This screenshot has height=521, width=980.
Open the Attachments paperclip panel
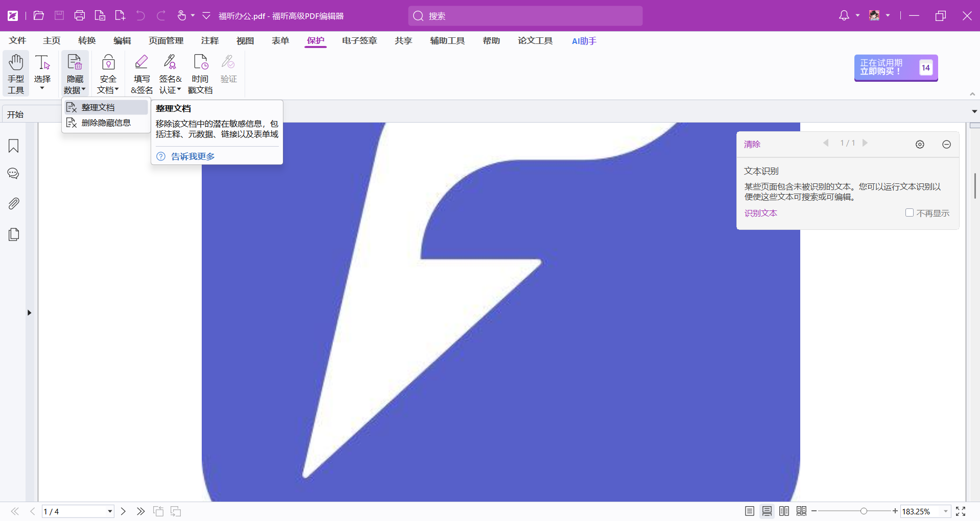point(14,204)
